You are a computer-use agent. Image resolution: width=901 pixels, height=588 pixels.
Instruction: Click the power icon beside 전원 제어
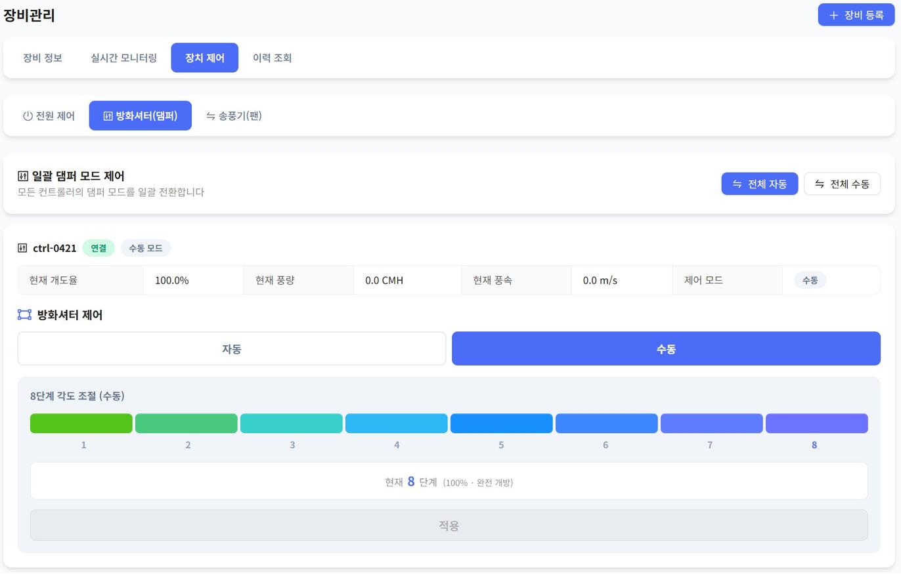pos(28,116)
